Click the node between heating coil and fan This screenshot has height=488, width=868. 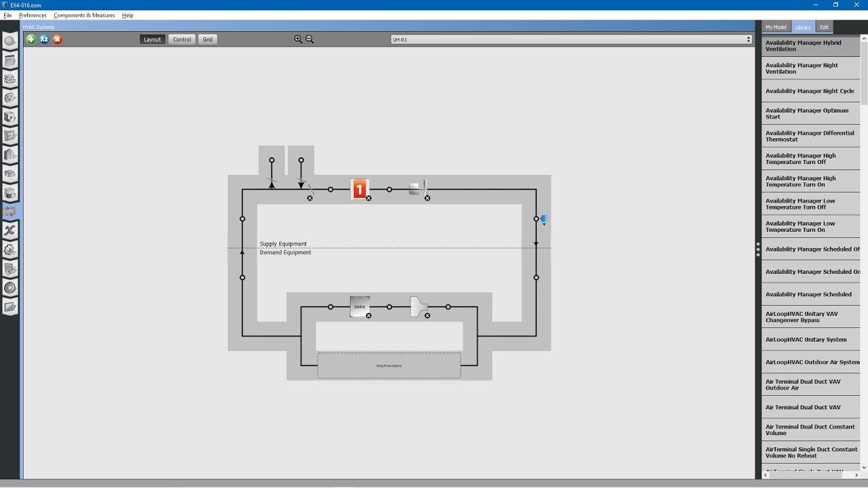point(389,190)
